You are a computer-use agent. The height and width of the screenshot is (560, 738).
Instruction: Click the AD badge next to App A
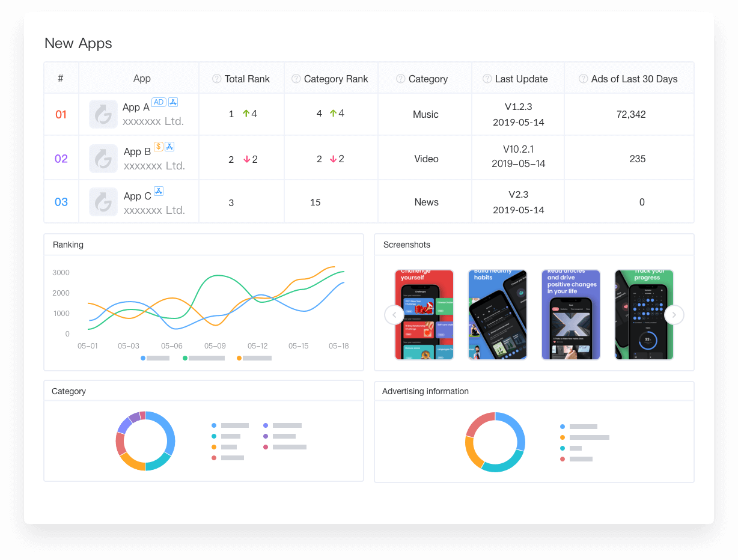[158, 102]
